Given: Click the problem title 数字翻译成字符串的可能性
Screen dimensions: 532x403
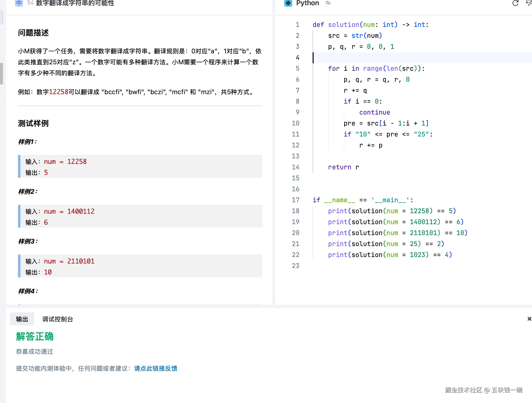Looking at the screenshot, I should point(74,3).
